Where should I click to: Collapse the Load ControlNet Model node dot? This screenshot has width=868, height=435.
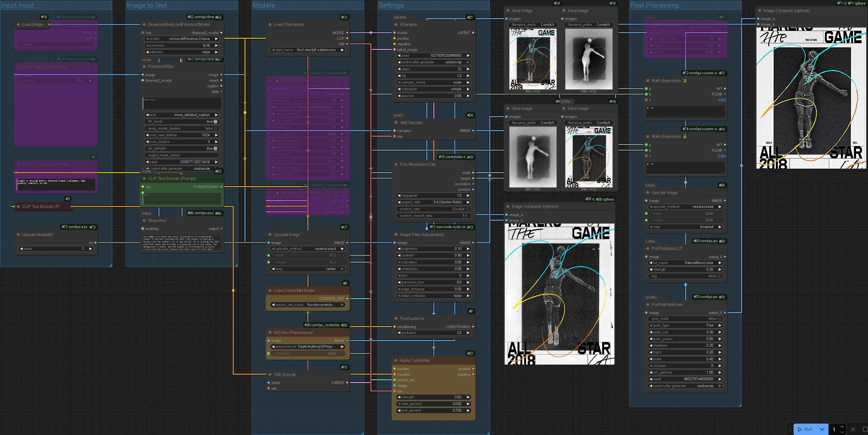[270, 290]
